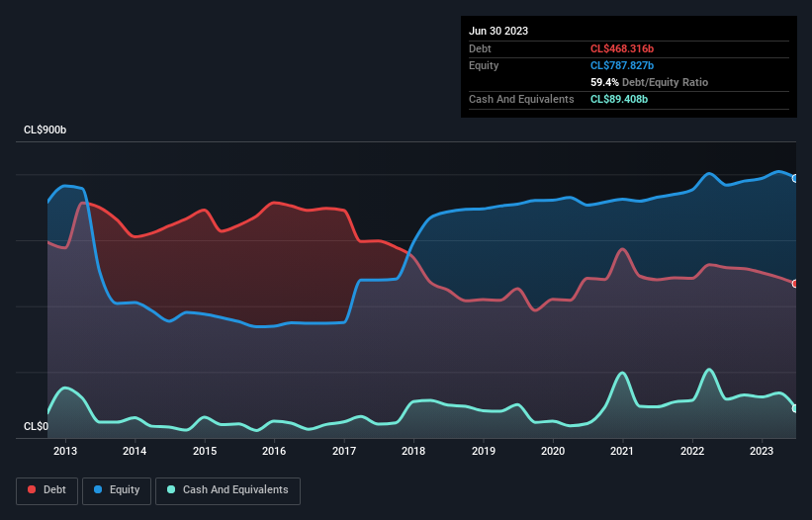Click the 2019 x-axis label
The width and height of the screenshot is (812, 520).
tap(484, 451)
